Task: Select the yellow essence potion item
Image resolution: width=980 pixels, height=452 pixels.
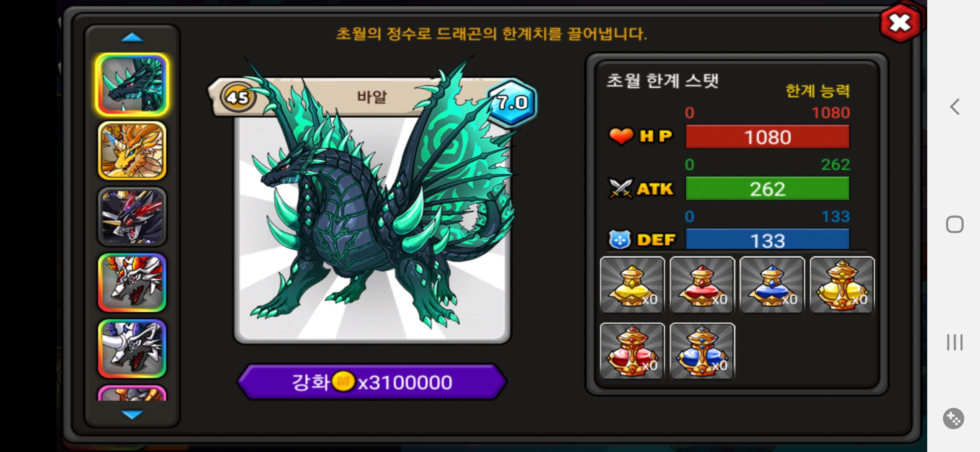Action: [632, 285]
